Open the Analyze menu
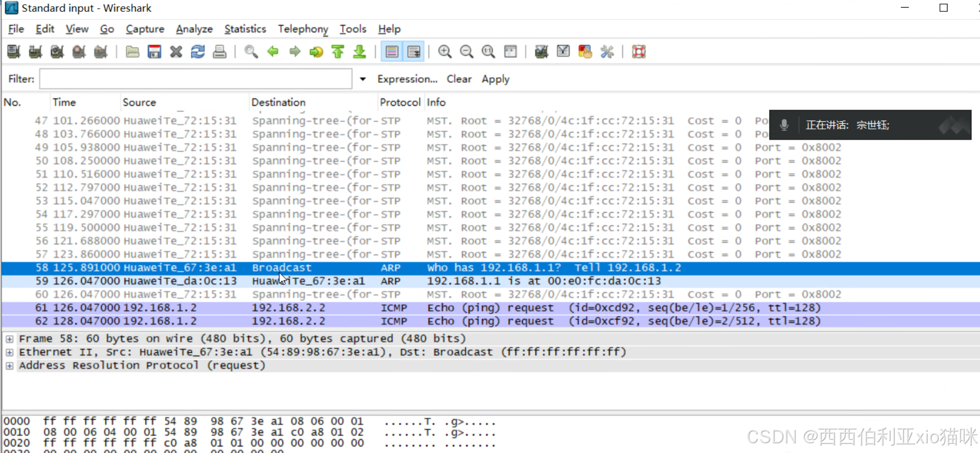The width and height of the screenshot is (980, 453). coord(194,29)
